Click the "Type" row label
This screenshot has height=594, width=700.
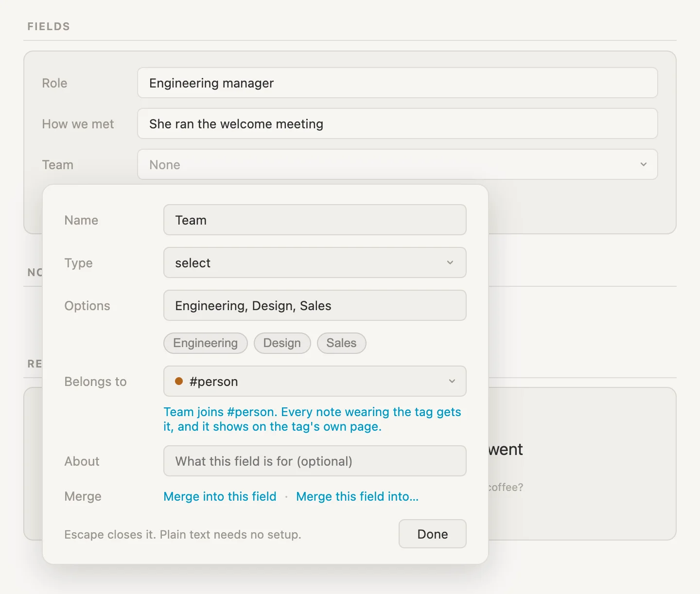point(79,263)
